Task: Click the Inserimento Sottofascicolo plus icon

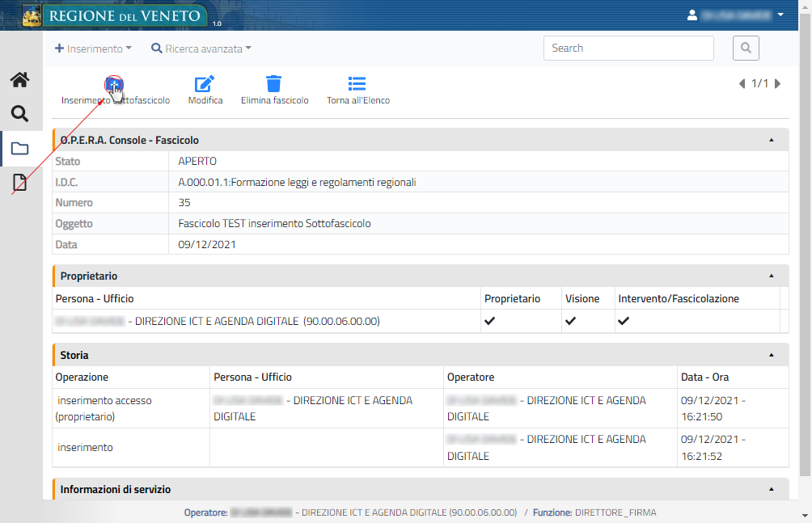Action: [x=114, y=83]
